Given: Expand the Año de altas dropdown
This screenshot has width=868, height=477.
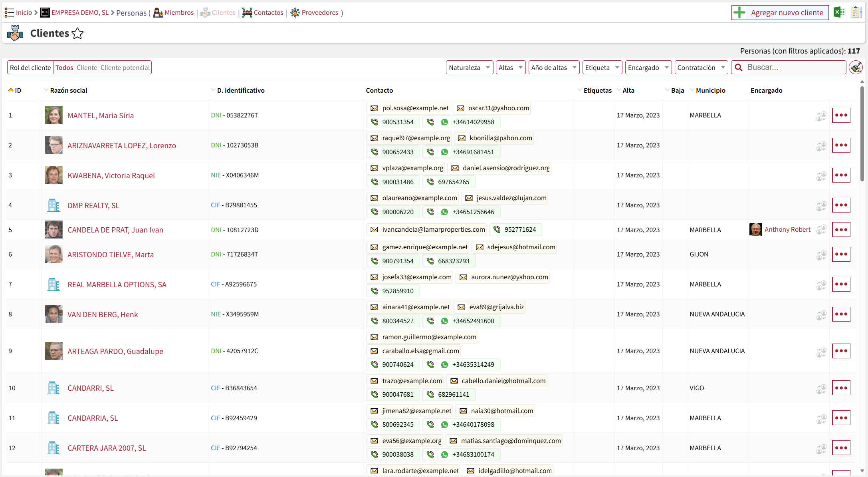Looking at the screenshot, I should [x=553, y=68].
